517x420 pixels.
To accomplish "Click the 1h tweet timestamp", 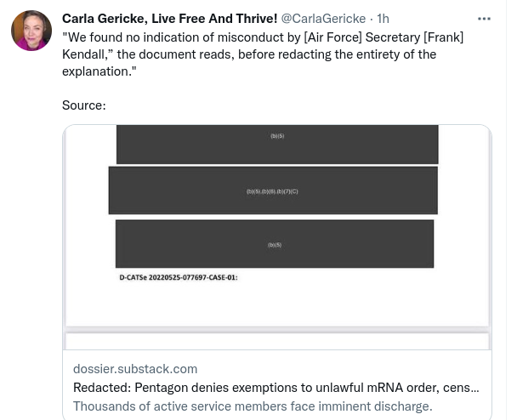I will [x=383, y=19].
